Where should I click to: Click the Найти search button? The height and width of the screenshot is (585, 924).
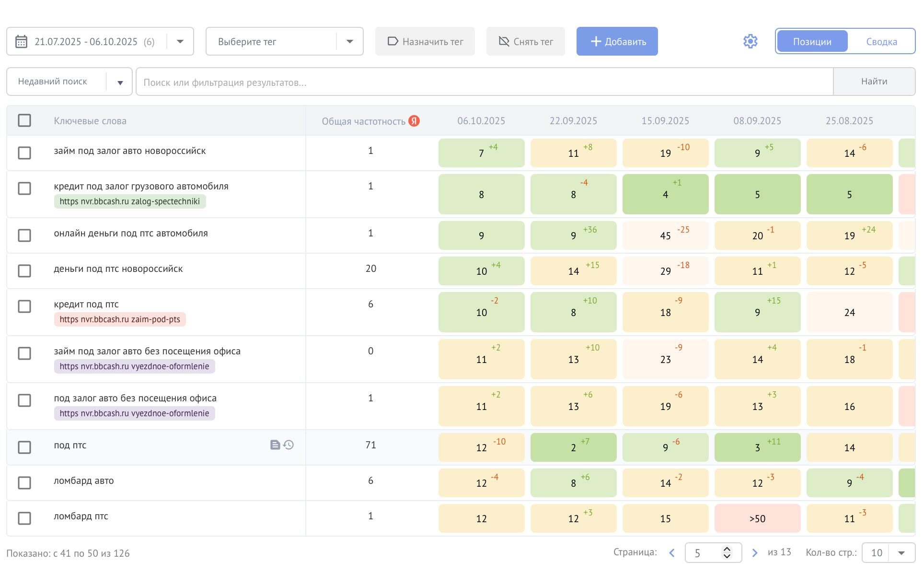874,82
